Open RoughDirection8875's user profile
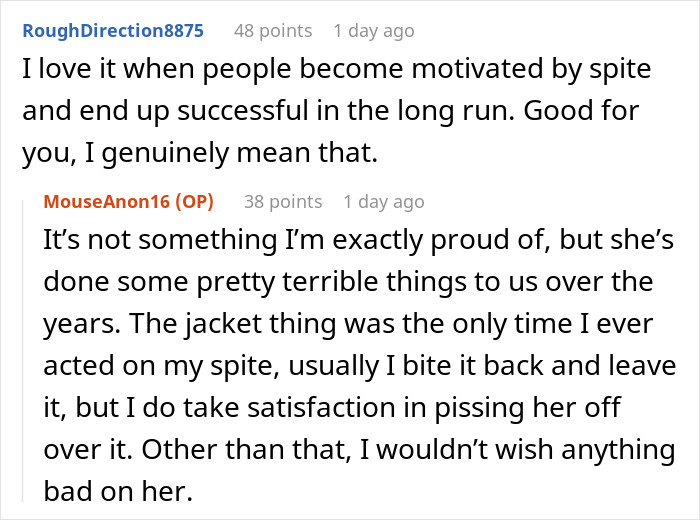This screenshot has width=700, height=520. coord(113,31)
